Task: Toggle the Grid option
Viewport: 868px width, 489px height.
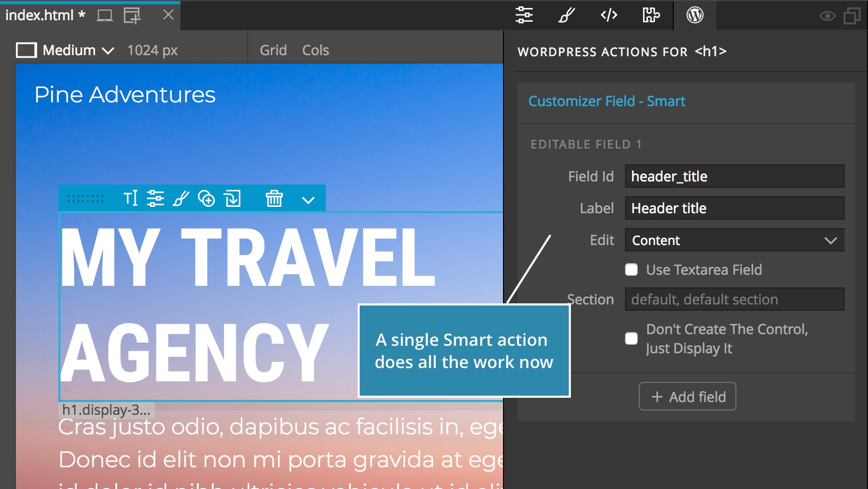Action: click(273, 50)
